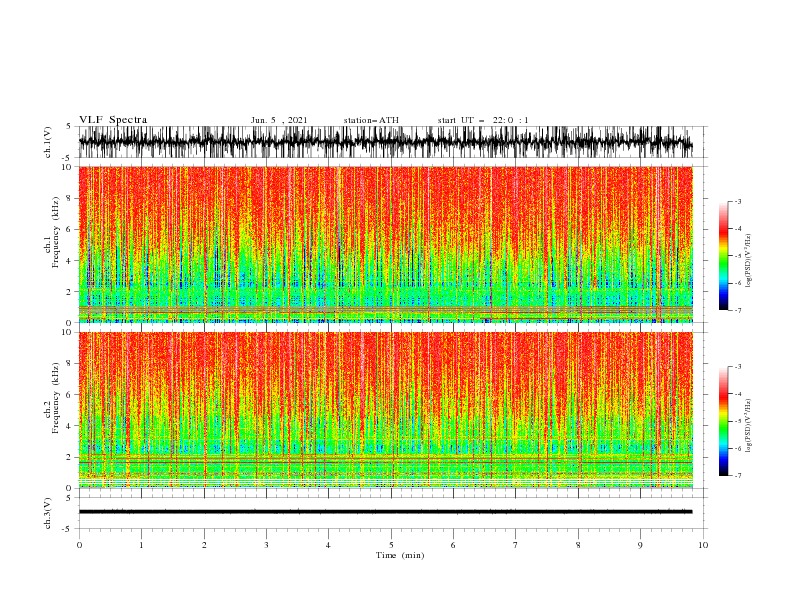Click the "-3" value on ch.1 colorbar
Screen dimensions: 792x612
pyautogui.click(x=737, y=201)
